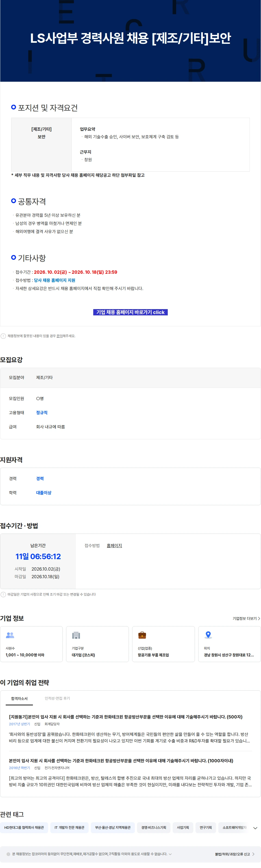
Task: Click the LS사업부 경력사원 채용 banner title
Action: 130,38
